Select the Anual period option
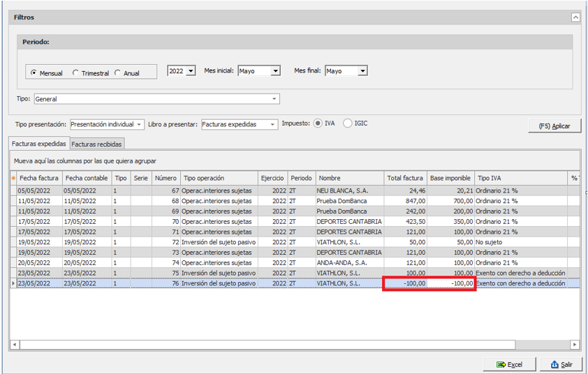This screenshot has height=374, width=588. [x=127, y=73]
